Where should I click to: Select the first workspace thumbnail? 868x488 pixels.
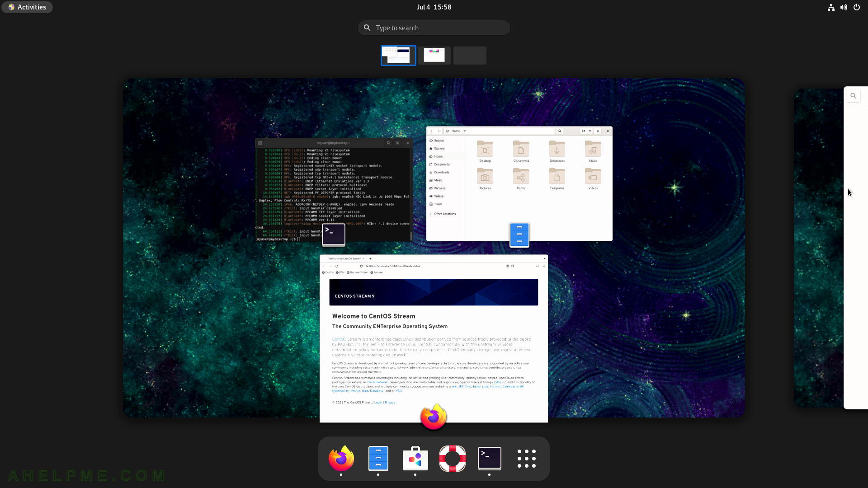tap(398, 56)
